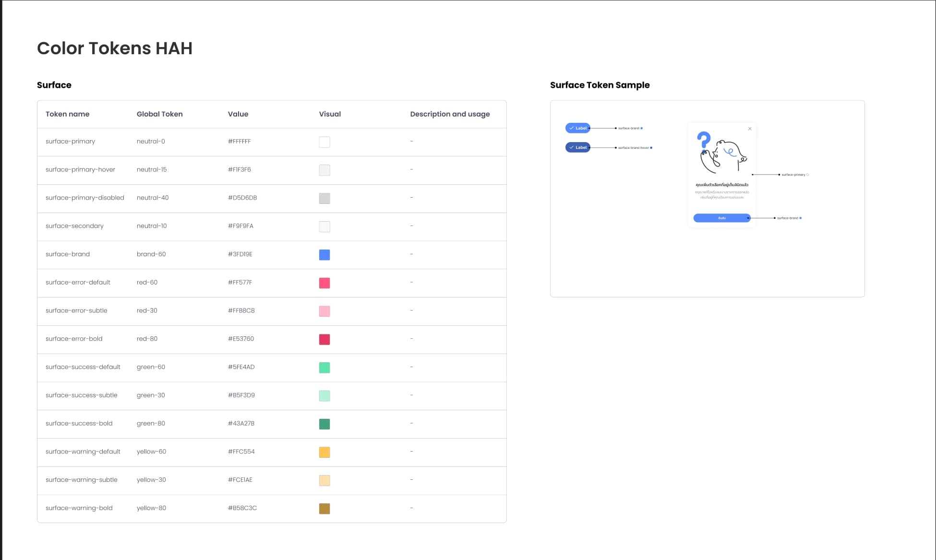This screenshot has width=936, height=560.
Task: Click the Description and usage header
Action: click(450, 114)
